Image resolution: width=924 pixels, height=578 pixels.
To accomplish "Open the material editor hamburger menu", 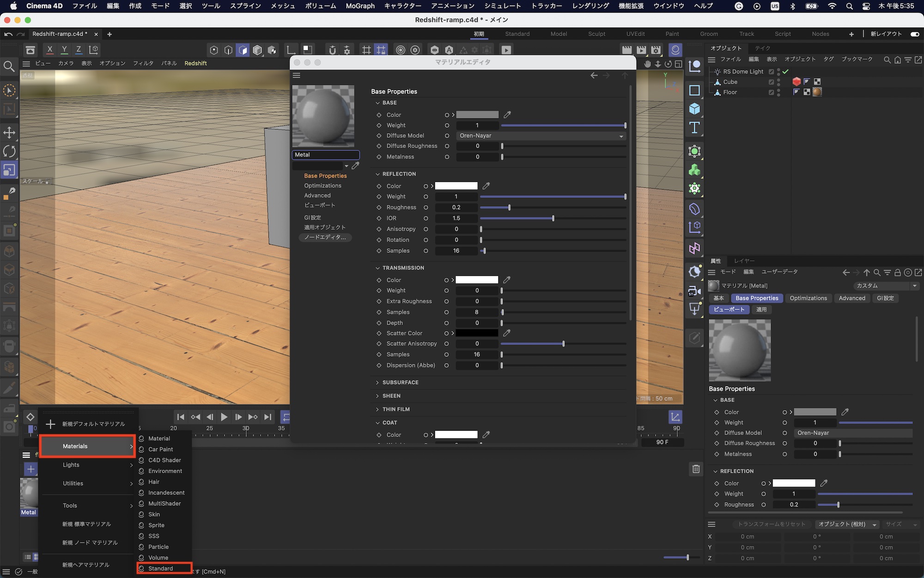I will tap(297, 75).
